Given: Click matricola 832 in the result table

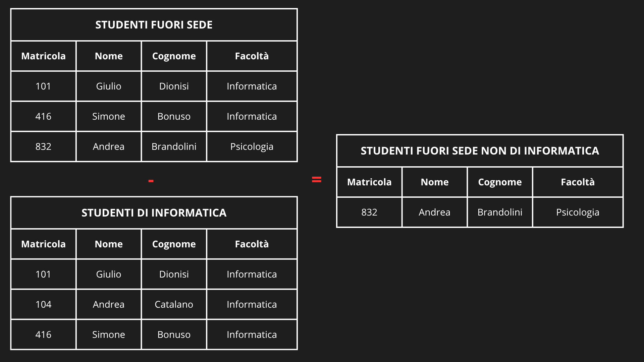Looking at the screenshot, I should tap(369, 212).
